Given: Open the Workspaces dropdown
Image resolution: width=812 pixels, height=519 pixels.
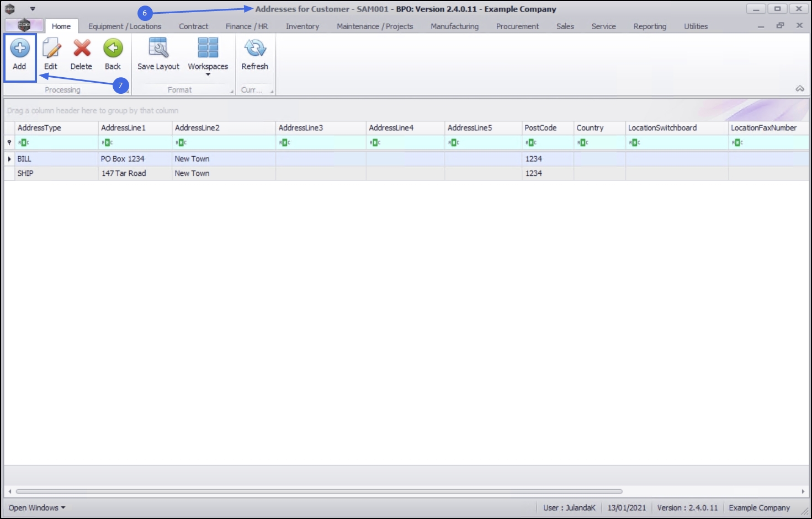Looking at the screenshot, I should tap(208, 56).
